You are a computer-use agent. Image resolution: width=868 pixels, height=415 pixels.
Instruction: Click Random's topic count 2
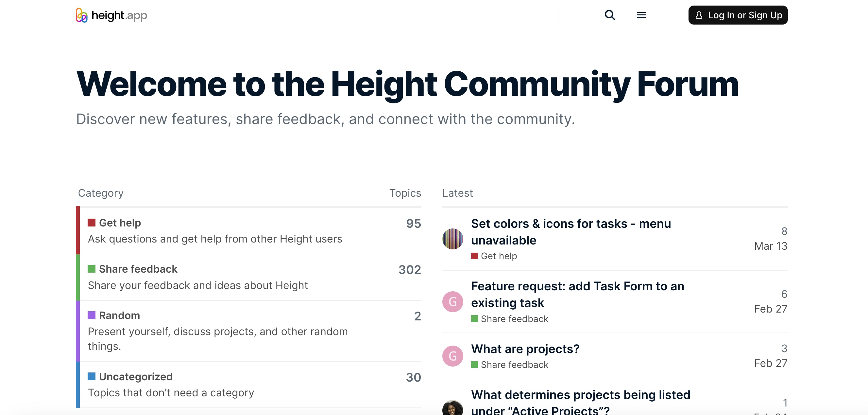[x=417, y=316]
